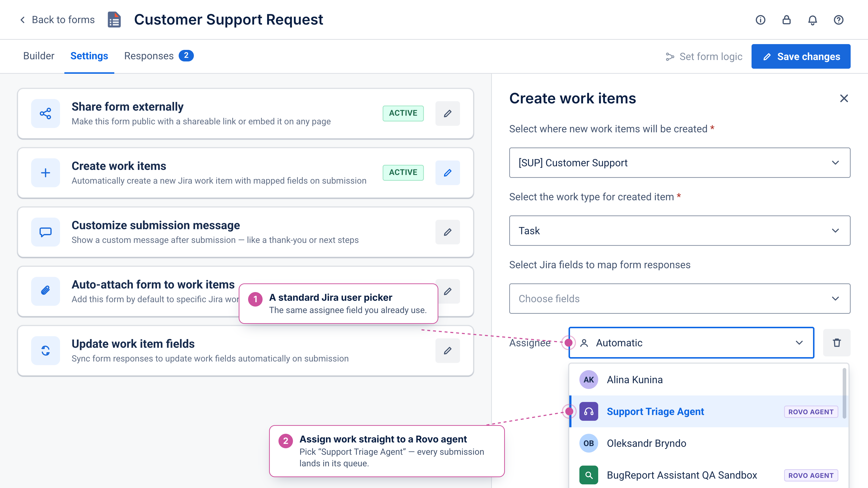Click the sync arrows icon tile
Viewport: 868px width, 488px height.
point(46,351)
